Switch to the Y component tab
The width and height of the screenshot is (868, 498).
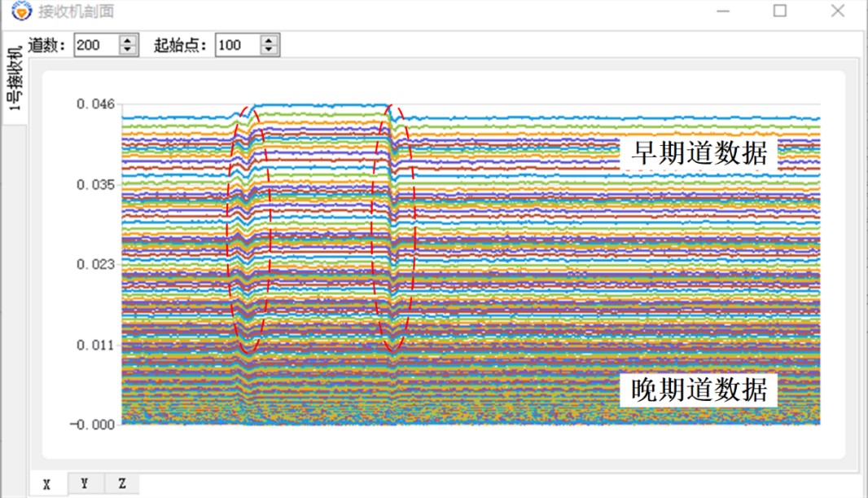[x=85, y=483]
